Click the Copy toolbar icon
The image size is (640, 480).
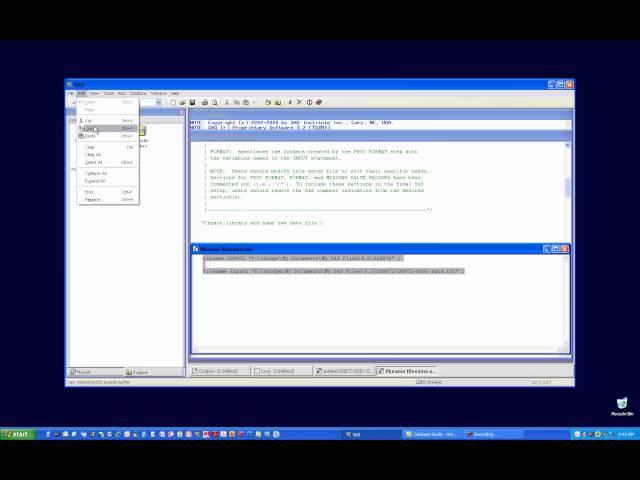coord(236,102)
